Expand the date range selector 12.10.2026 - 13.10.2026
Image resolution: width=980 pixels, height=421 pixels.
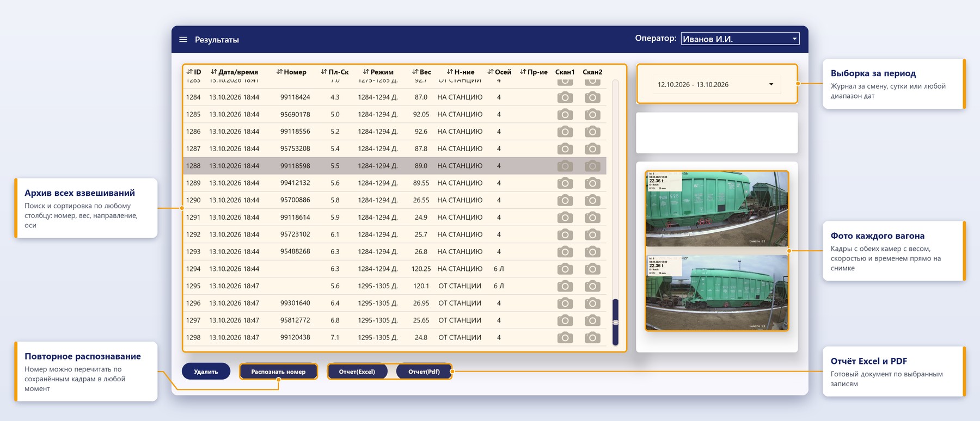[x=716, y=84]
